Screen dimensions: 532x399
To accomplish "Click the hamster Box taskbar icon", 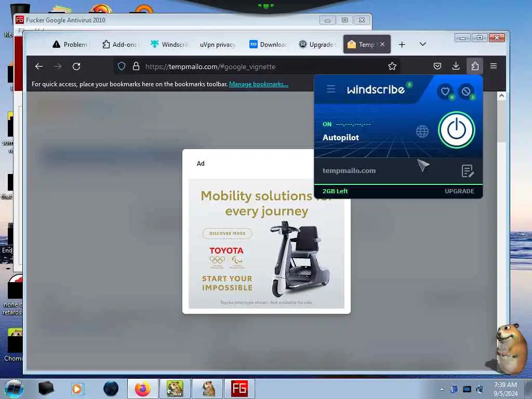I will click(x=175, y=389).
